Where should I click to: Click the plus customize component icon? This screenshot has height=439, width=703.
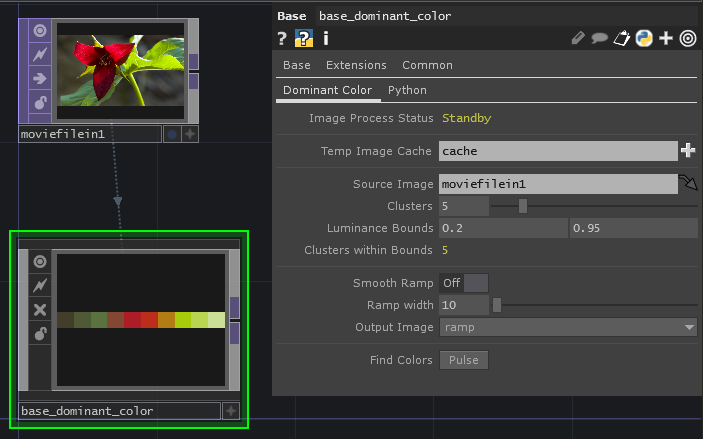666,39
